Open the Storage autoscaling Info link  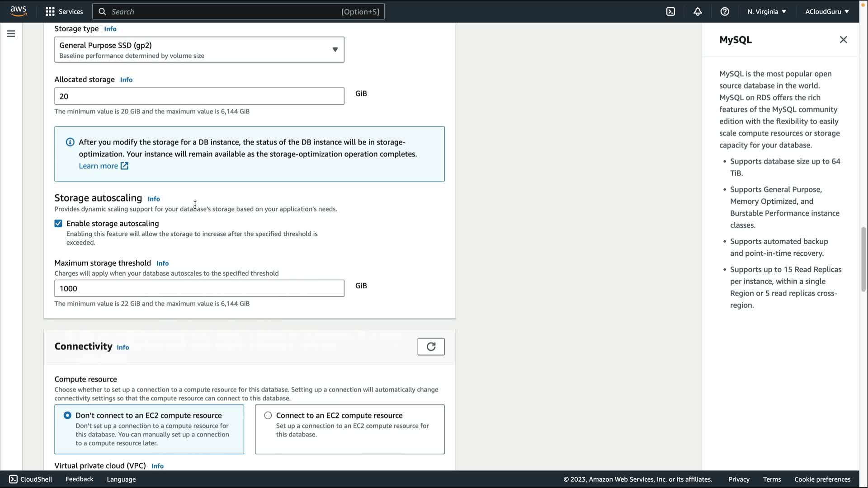(154, 199)
